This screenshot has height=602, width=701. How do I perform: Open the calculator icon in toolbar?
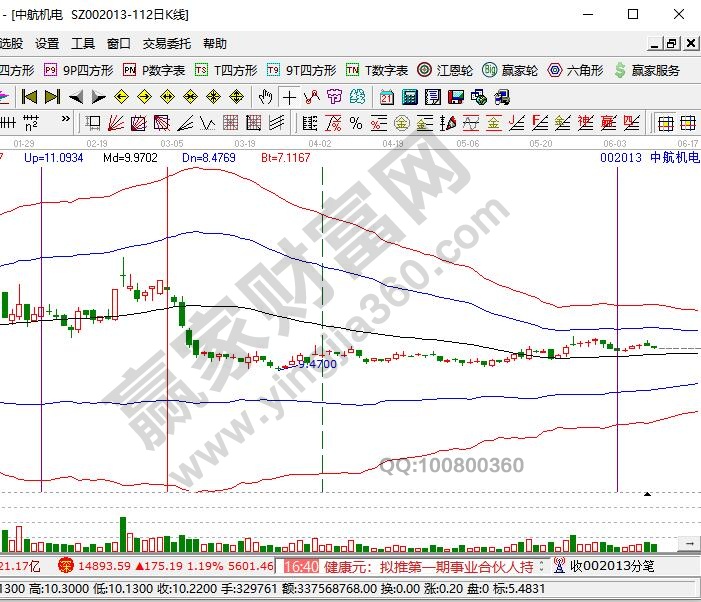pyautogui.click(x=409, y=97)
